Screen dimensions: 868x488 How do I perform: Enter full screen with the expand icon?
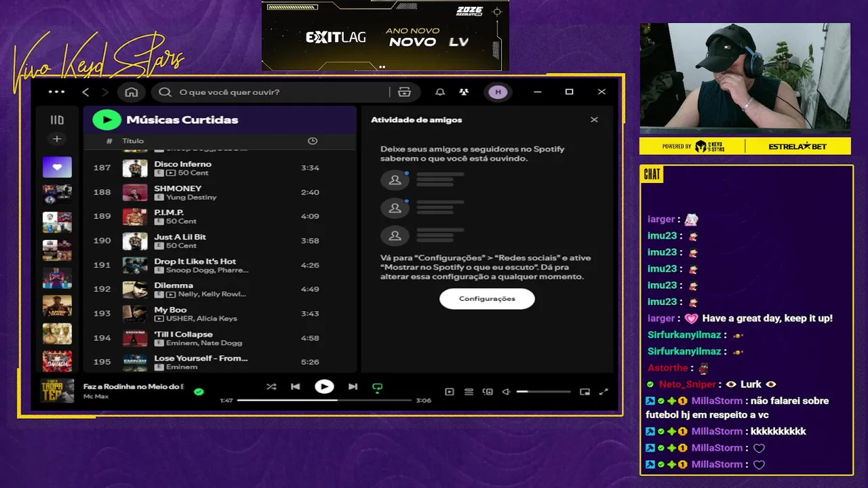pyautogui.click(x=604, y=392)
